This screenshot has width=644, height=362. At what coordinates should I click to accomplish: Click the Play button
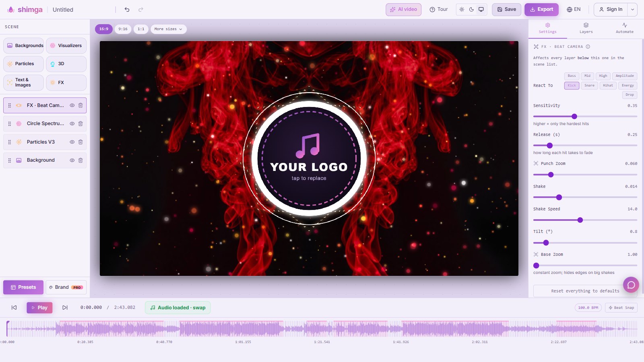(x=39, y=308)
